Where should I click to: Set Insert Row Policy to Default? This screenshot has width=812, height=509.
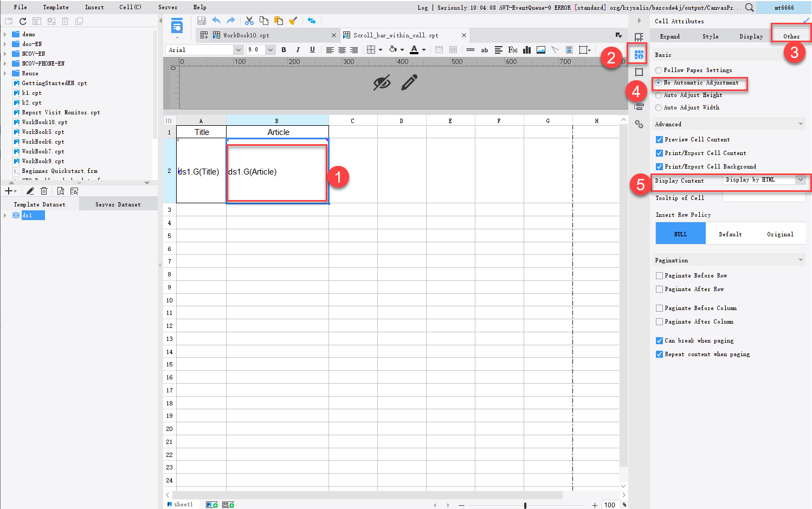tap(730, 234)
